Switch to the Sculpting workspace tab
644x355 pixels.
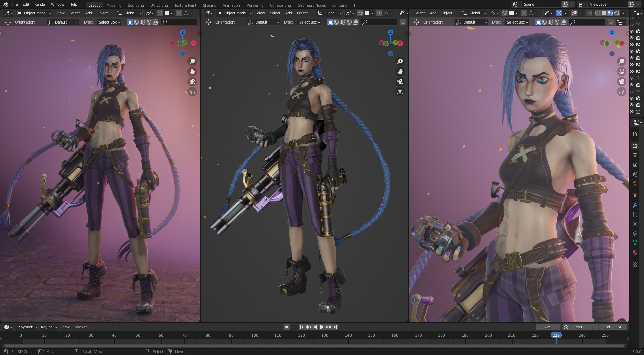click(136, 5)
